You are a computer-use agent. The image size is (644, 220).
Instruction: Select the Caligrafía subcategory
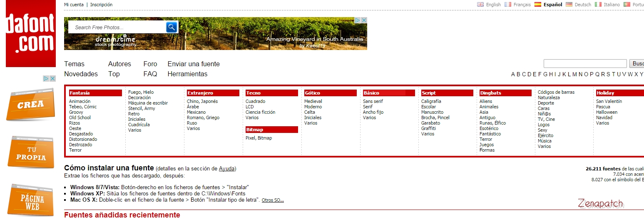431,101
